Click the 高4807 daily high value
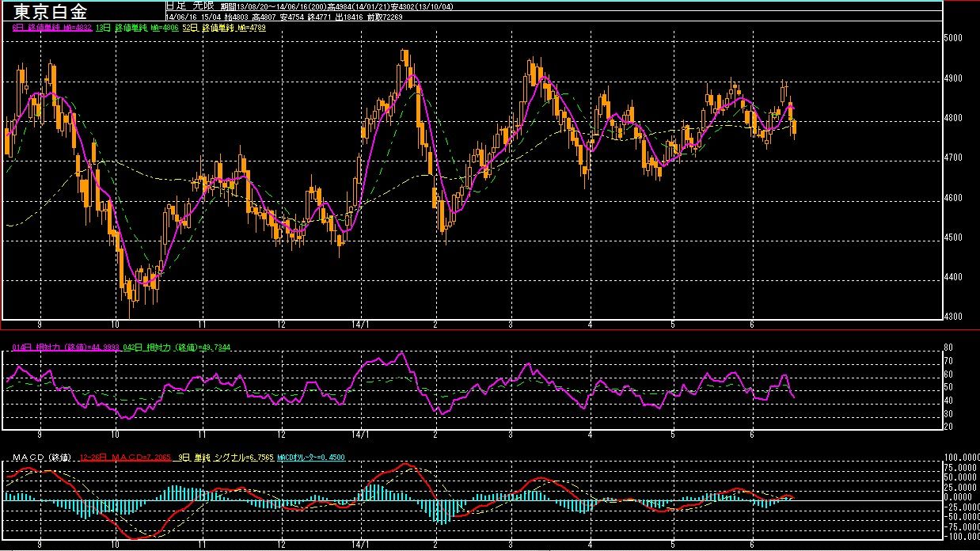 (x=266, y=16)
